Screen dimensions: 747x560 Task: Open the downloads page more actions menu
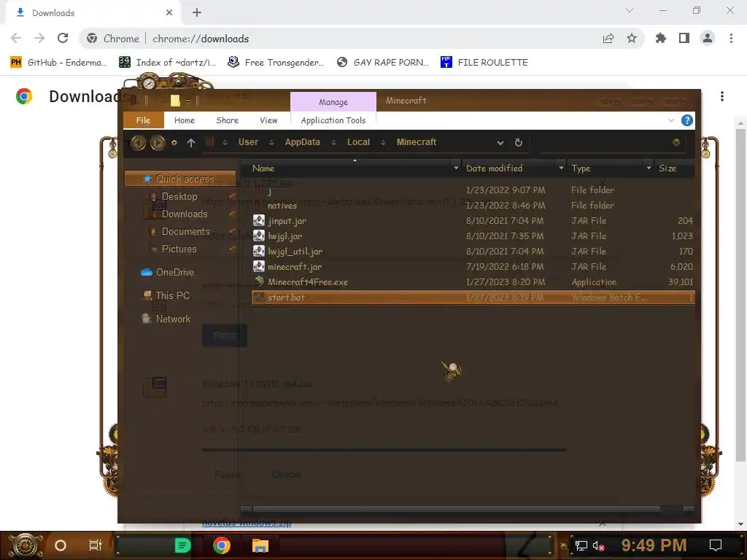click(722, 97)
